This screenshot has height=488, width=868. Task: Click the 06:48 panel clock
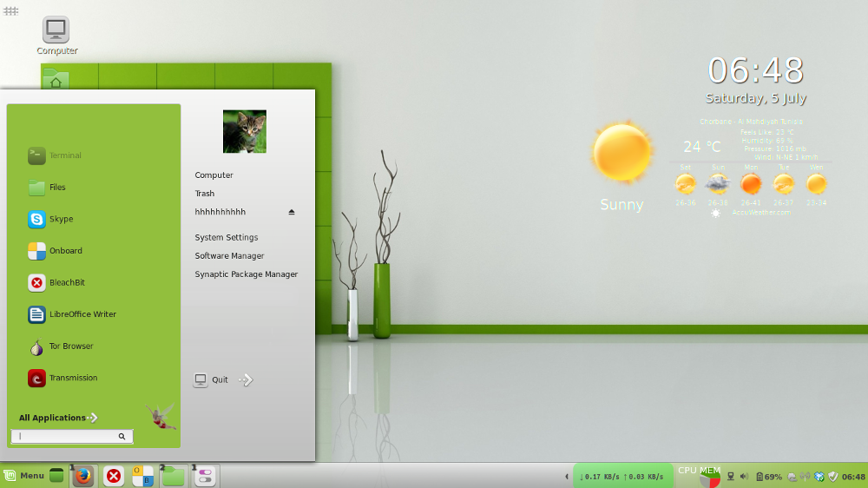coord(853,477)
